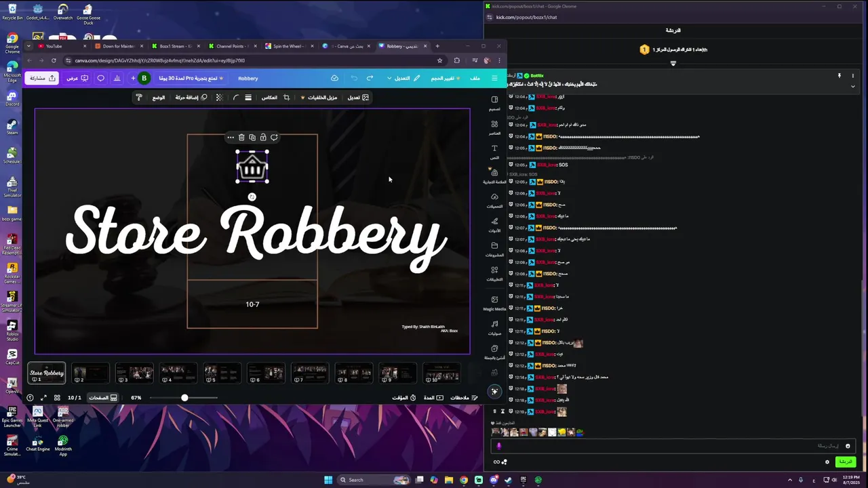Open the analytics bar chart icon

(117, 78)
